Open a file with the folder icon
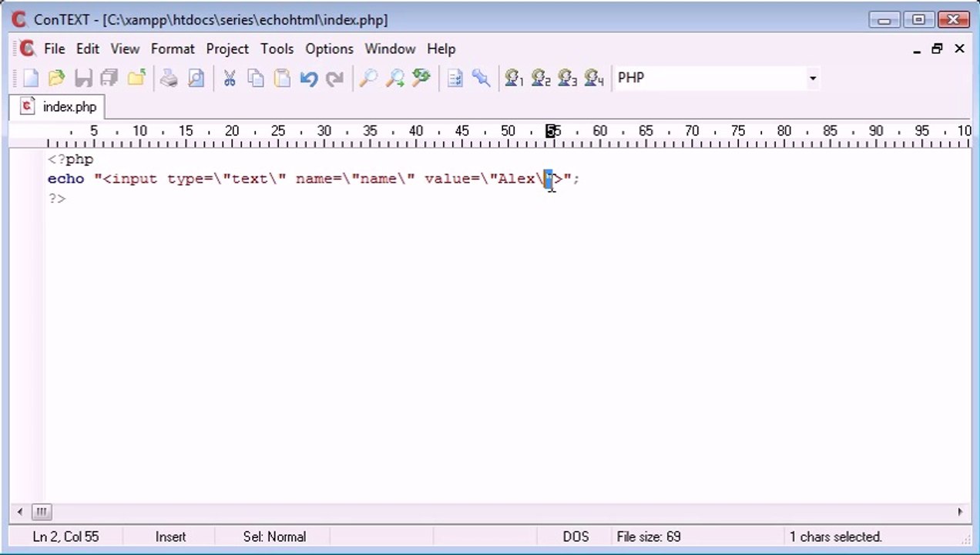The image size is (980, 555). tap(56, 78)
